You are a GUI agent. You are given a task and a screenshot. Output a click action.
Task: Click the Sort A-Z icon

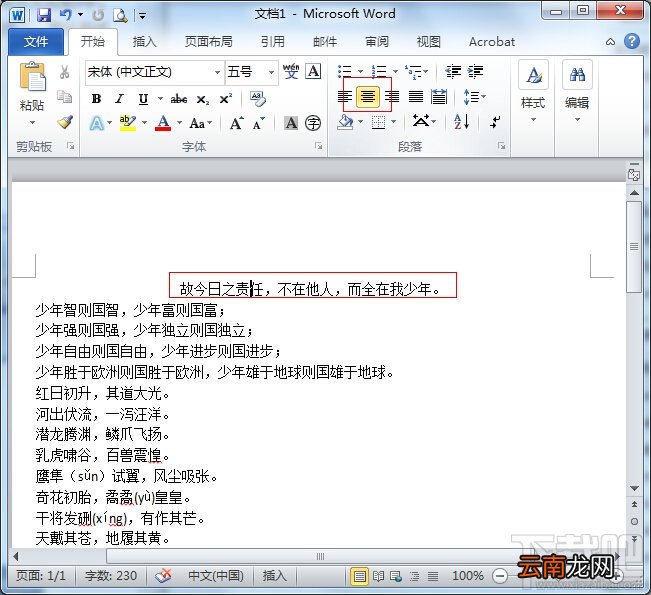462,122
